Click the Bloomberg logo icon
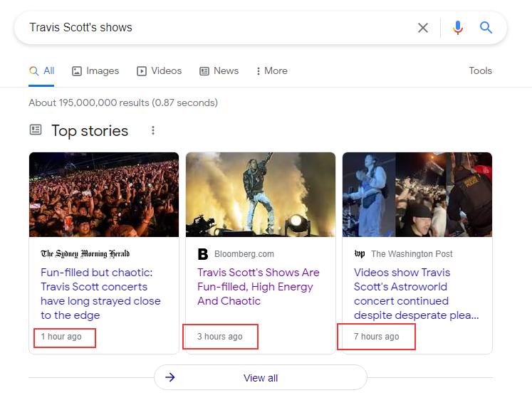Screen dimensions: 532x410 point(203,254)
